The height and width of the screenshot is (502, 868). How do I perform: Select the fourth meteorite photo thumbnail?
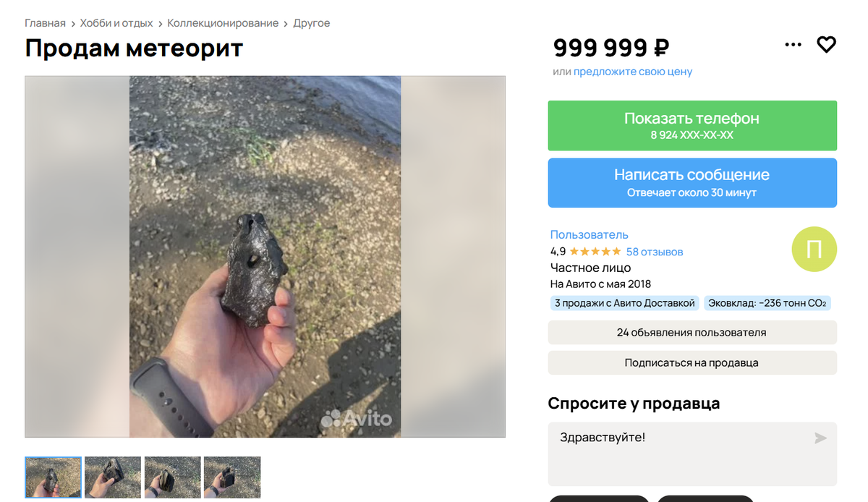coord(232,477)
